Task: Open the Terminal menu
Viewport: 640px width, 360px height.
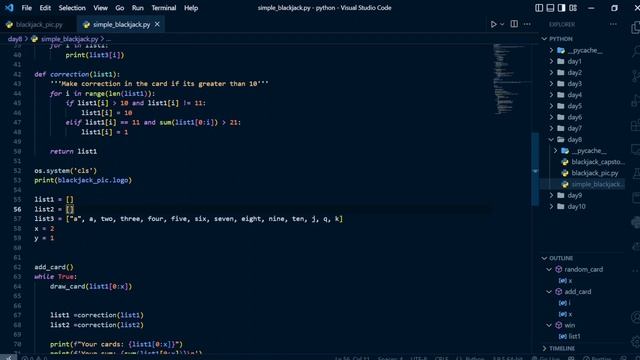Action: 164,8
